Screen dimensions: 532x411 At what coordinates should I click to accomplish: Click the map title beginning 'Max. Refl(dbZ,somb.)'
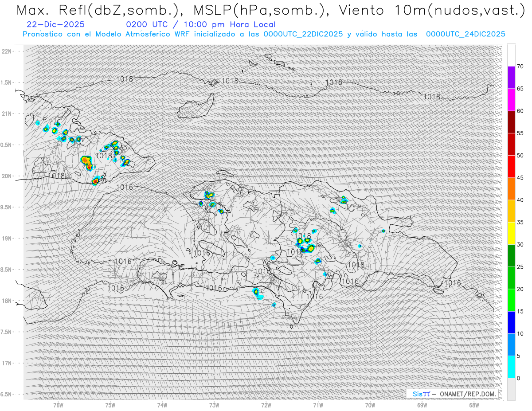coord(270,10)
